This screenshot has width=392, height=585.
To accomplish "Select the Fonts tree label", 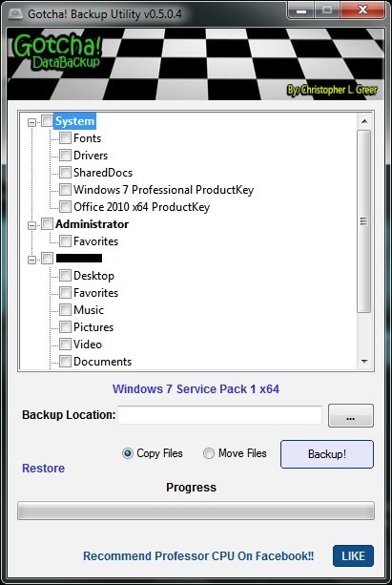I will pyautogui.click(x=88, y=138).
